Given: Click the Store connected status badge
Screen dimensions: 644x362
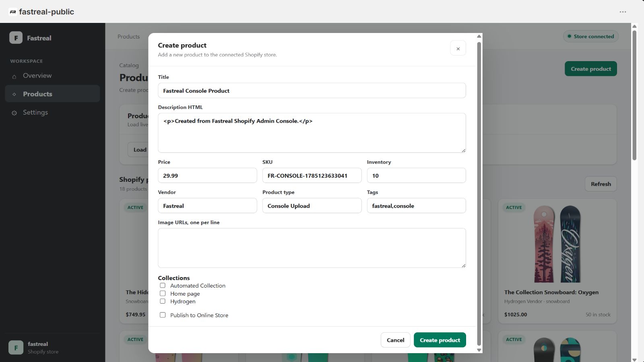Looking at the screenshot, I should click(x=591, y=36).
